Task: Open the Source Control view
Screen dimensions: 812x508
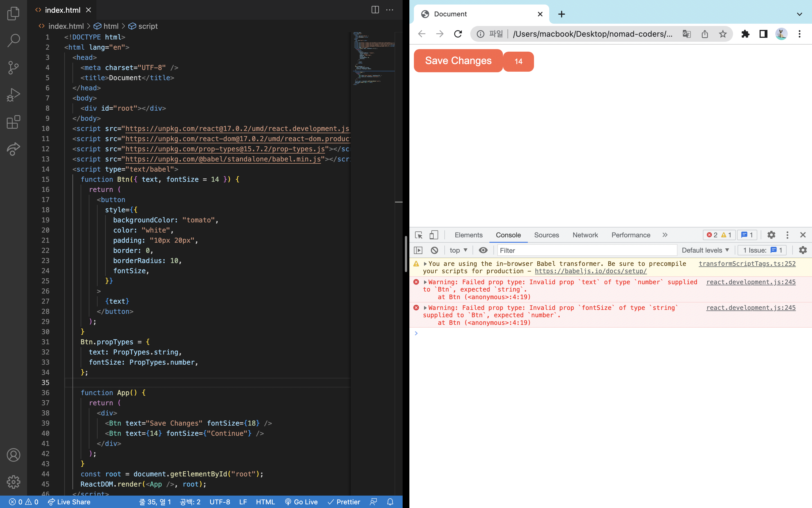Action: (x=14, y=67)
